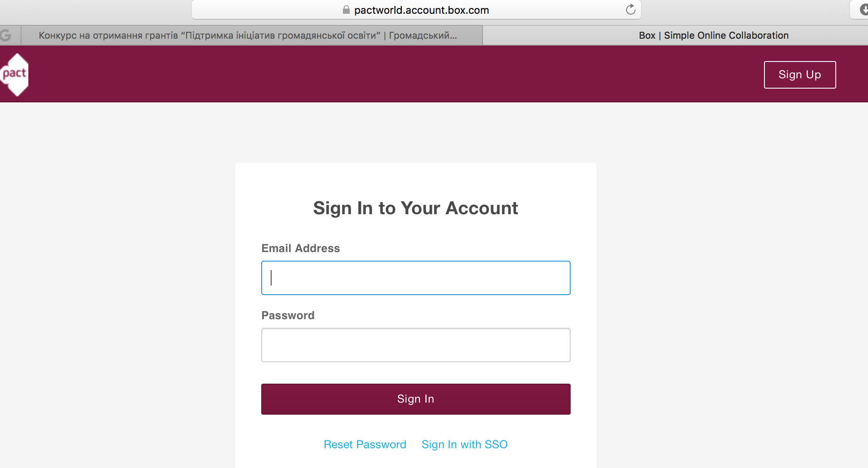Click the padlock icon in the address bar

(346, 9)
